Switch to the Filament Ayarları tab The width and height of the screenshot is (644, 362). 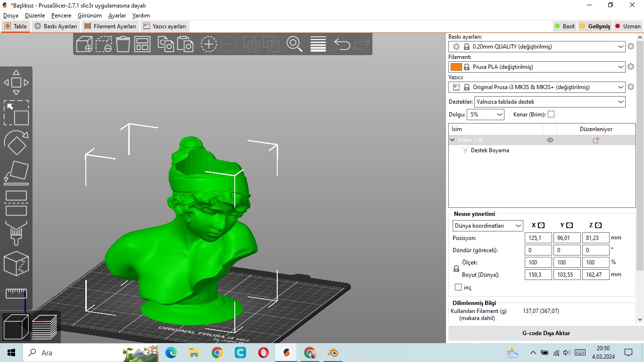(110, 26)
